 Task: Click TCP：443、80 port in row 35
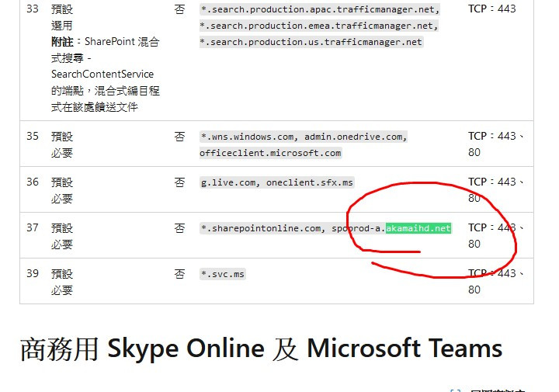(496, 144)
